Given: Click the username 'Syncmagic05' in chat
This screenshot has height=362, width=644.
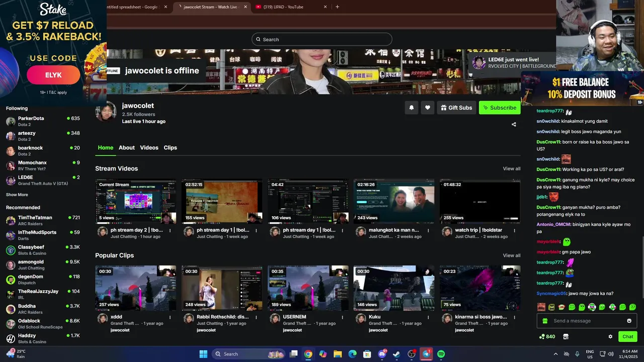Looking at the screenshot, I should (551, 293).
